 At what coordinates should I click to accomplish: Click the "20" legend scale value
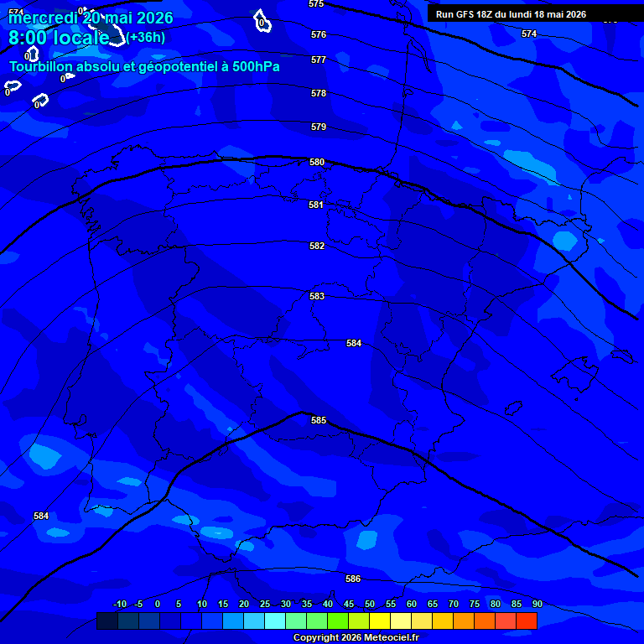point(244,604)
